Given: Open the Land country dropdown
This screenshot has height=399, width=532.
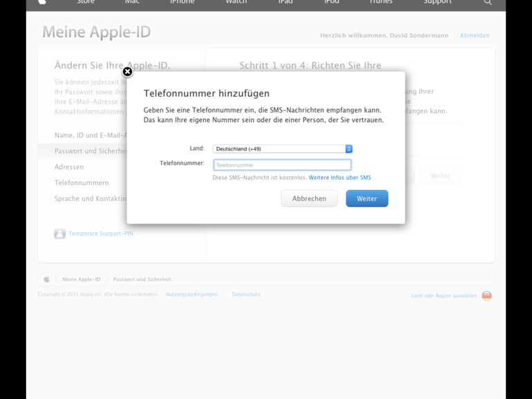Looking at the screenshot, I should pyautogui.click(x=283, y=149).
